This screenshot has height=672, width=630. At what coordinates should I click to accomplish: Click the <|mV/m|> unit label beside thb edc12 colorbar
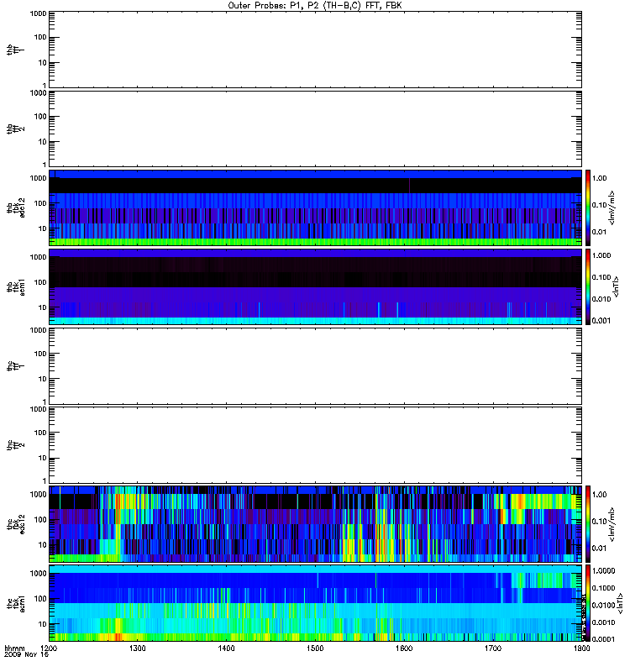pos(612,207)
